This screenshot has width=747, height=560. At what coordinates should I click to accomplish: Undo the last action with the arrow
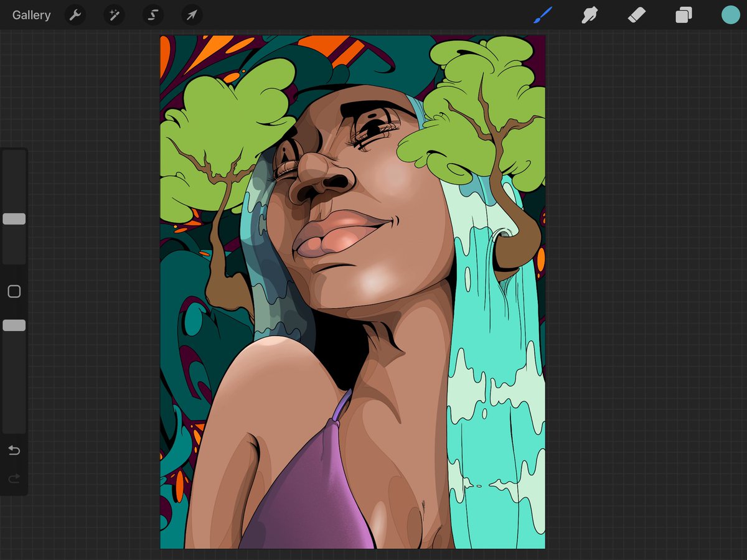pos(14,450)
